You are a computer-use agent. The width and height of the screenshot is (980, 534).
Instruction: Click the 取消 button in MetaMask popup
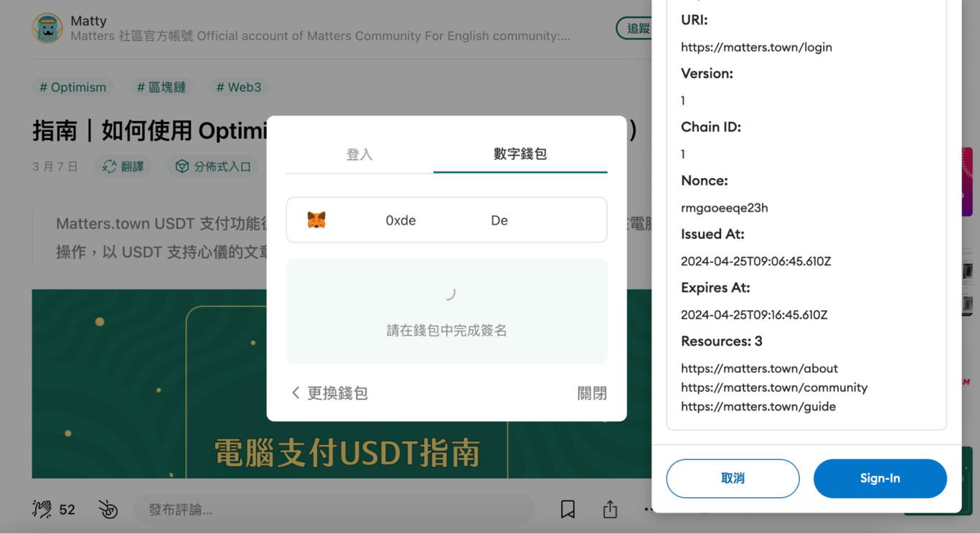pos(732,479)
